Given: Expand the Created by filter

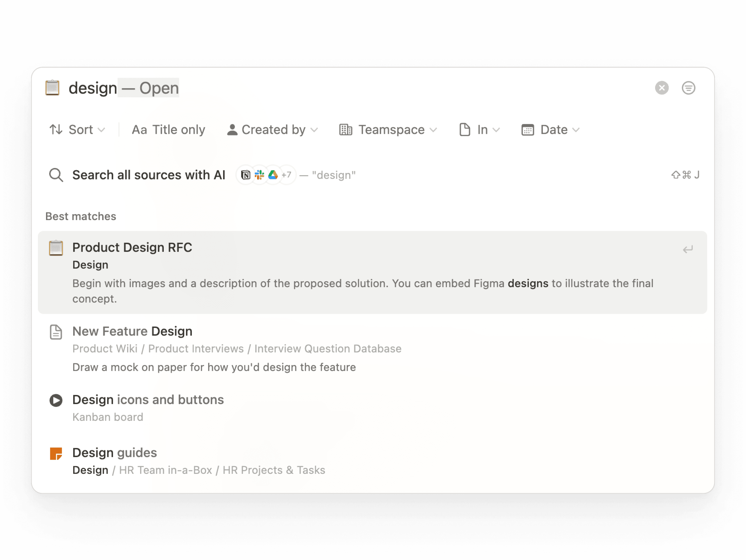Looking at the screenshot, I should coord(273,130).
